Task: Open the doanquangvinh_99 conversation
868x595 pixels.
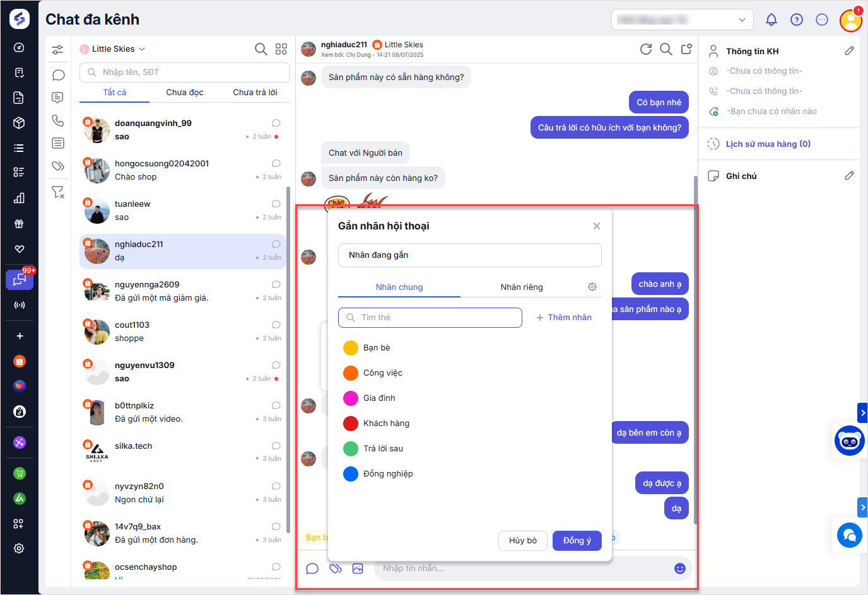Action: (x=183, y=130)
